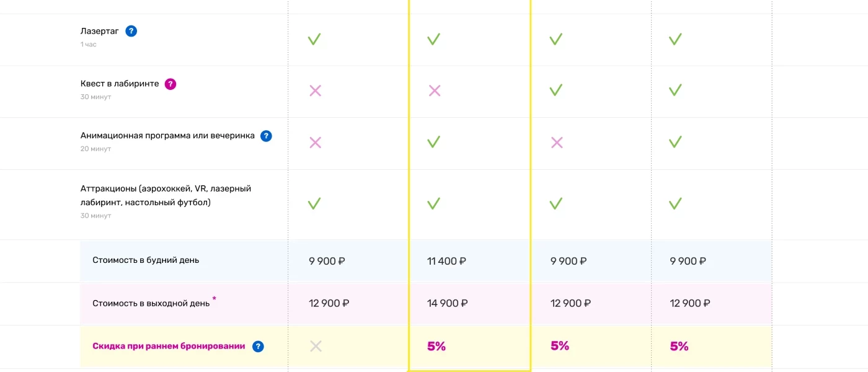Click the 12 900 ₽ weekend price in last column
868x372 pixels.
click(x=689, y=304)
